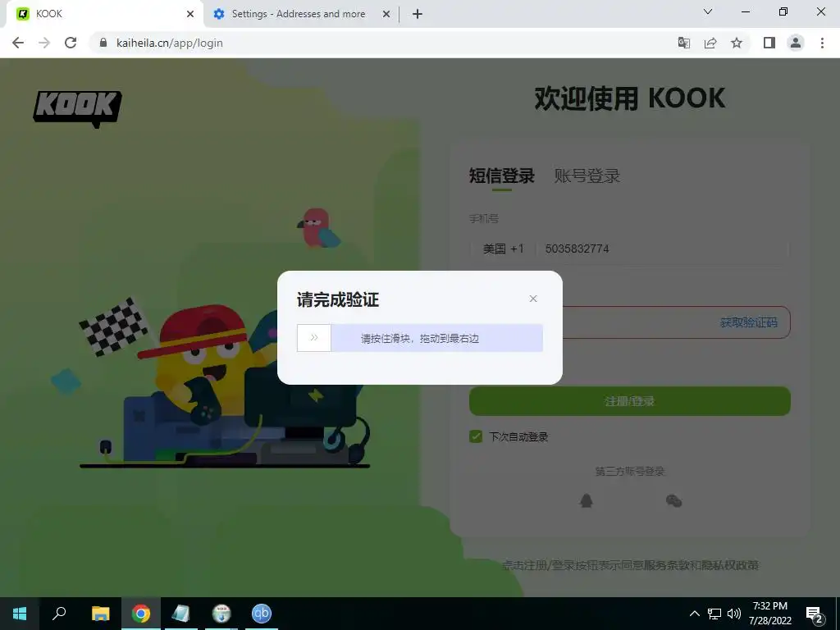Open notepad-like app in taskbar
Image resolution: width=840 pixels, height=630 pixels.
coord(181,614)
